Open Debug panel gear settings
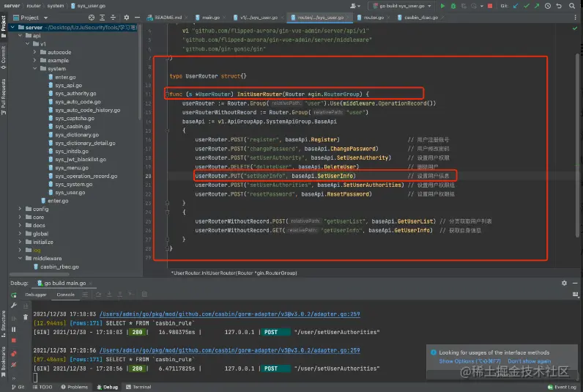Image resolution: width=583 pixels, height=392 pixels. coord(564,283)
